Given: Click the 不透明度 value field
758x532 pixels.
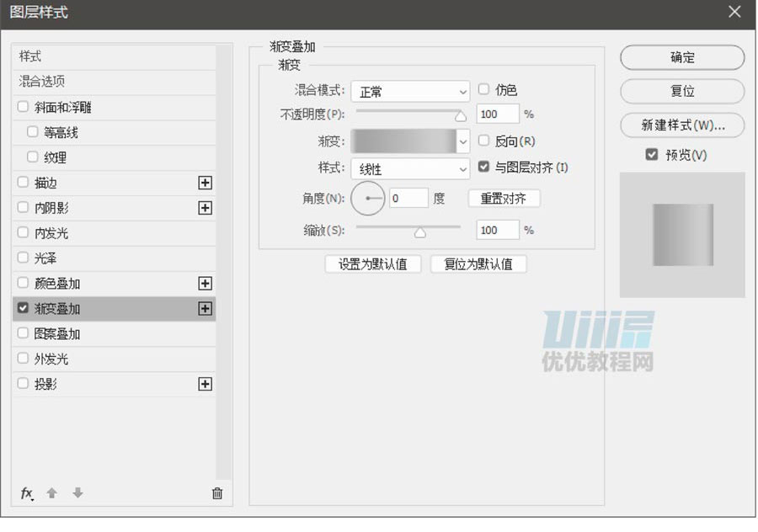Looking at the screenshot, I should 498,114.
